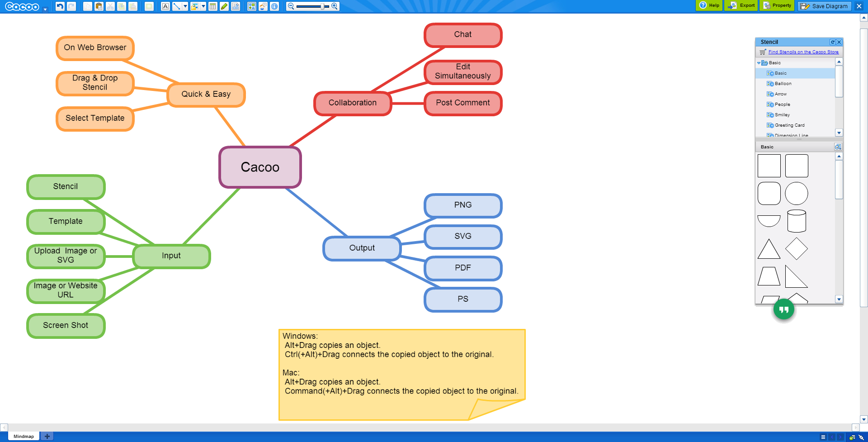Select the yellow shortcut tips note
868x442 pixels.
[x=402, y=375]
